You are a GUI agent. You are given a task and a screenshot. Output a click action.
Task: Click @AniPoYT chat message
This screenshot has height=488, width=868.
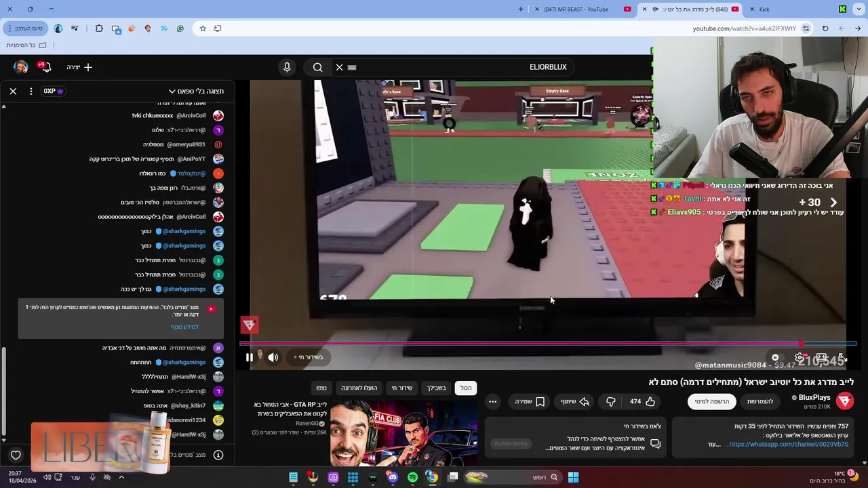point(147,159)
